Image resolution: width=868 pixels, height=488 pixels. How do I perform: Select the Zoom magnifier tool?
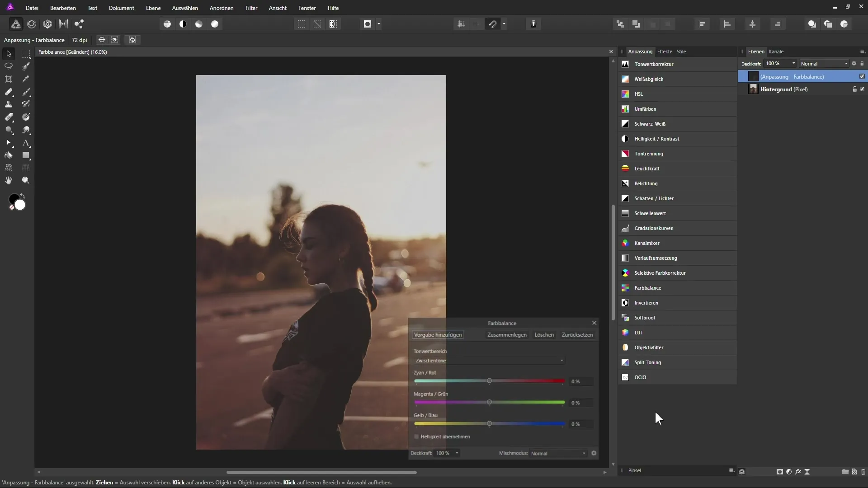[26, 180]
